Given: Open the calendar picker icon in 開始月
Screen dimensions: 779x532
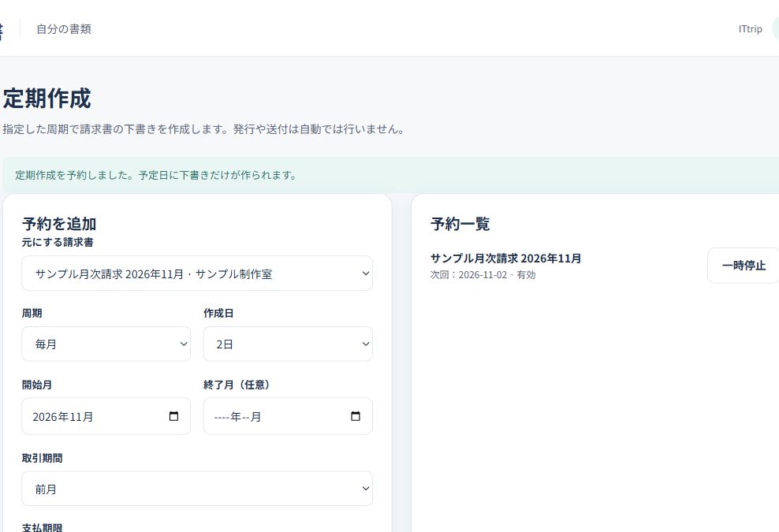Looking at the screenshot, I should (x=174, y=416).
